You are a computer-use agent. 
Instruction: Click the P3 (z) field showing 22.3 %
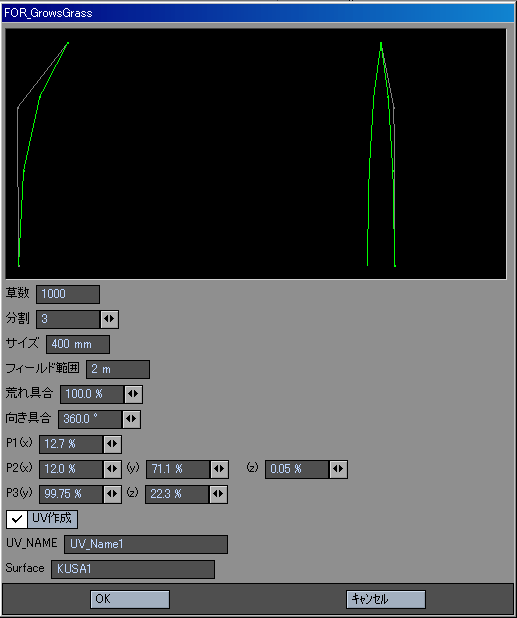click(177, 494)
